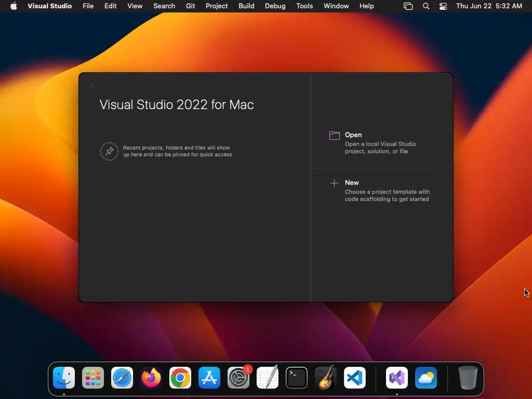
Task: Open Finder from the dock
Action: [64, 378]
